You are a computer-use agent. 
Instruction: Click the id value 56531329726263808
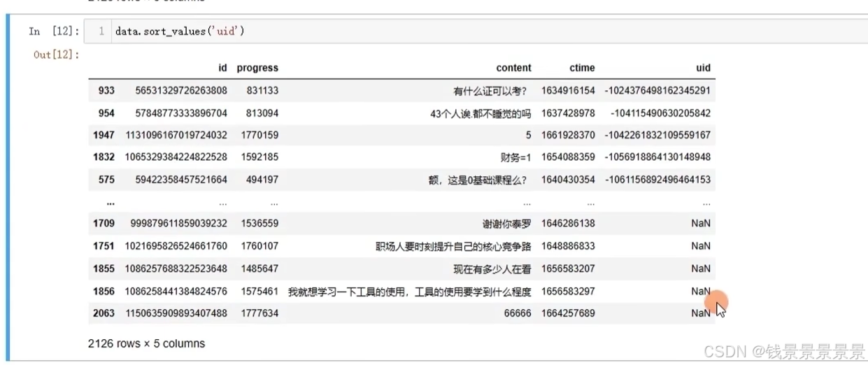point(181,91)
